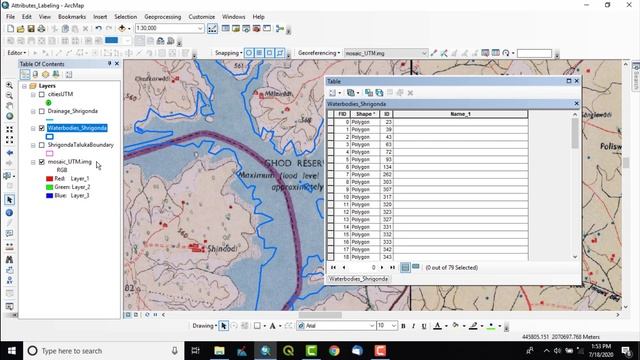Save the map with floppy disk icon
640x360 pixels.
(x=31, y=29)
